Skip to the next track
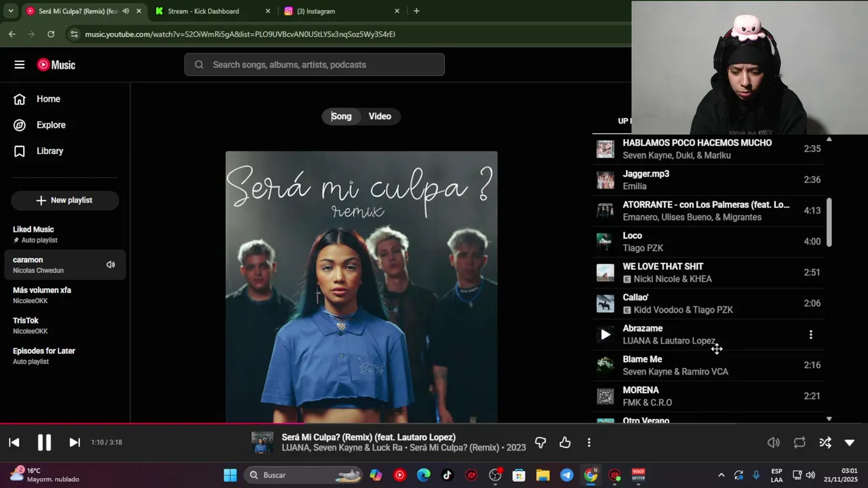This screenshot has height=488, width=868. [75, 443]
